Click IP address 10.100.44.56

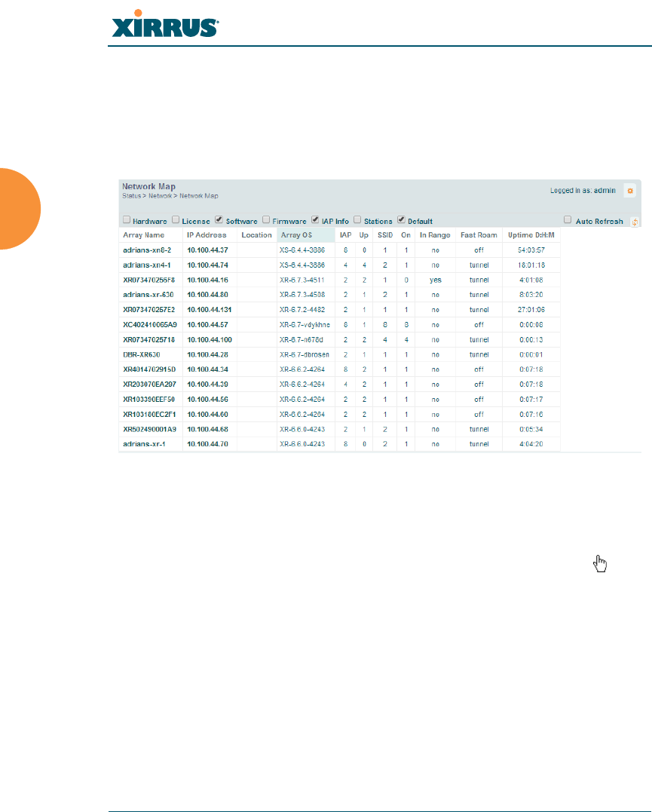208,400
